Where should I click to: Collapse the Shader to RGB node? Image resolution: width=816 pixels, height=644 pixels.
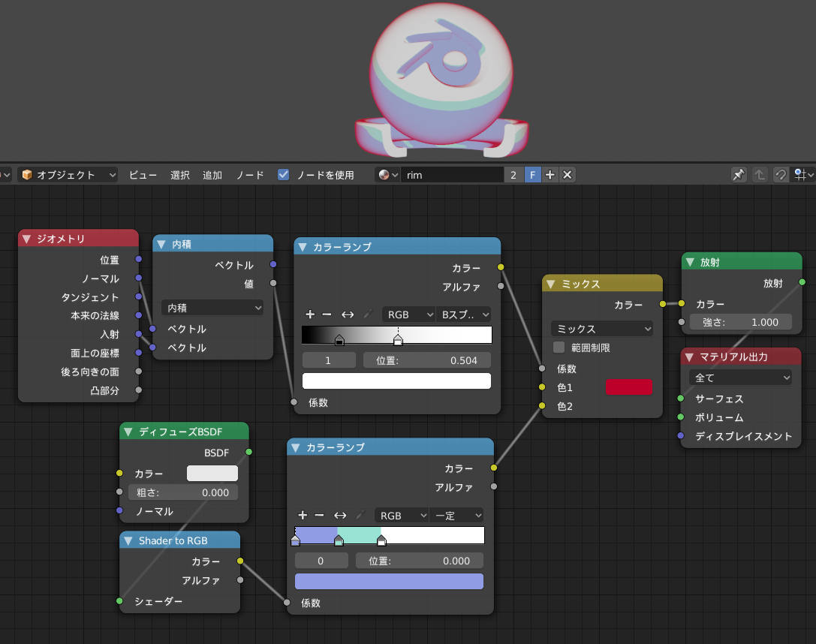click(x=128, y=540)
